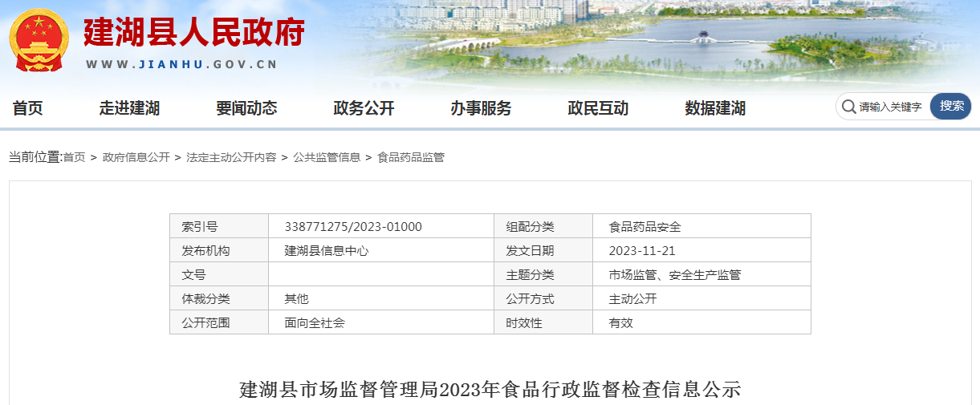The width and height of the screenshot is (980, 405).
Task: Focus the keyword search input field
Action: (891, 107)
